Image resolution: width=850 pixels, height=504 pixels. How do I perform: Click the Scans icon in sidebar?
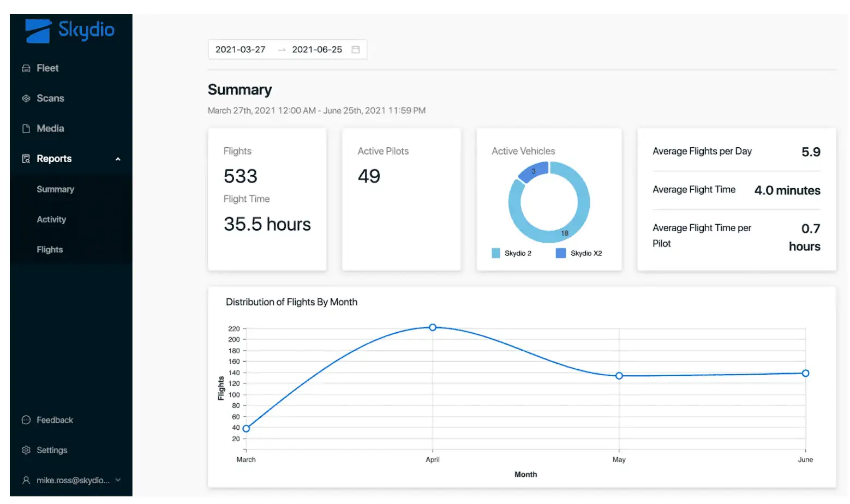pos(26,99)
